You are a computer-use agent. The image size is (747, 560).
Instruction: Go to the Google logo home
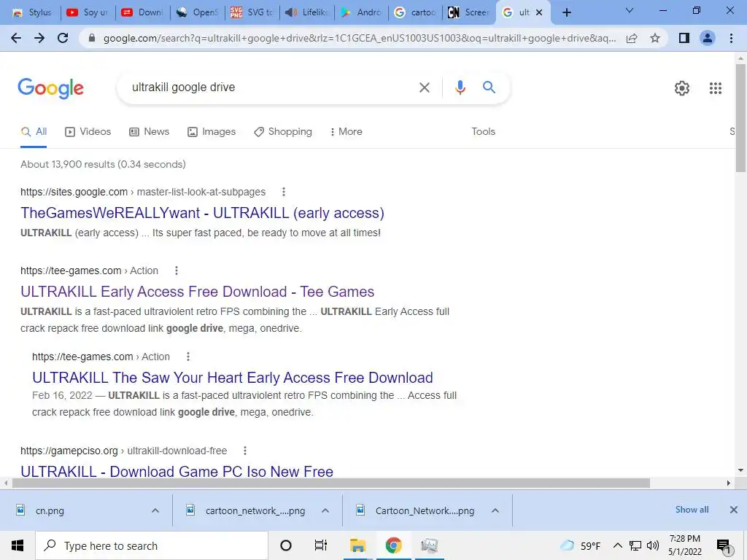click(50, 88)
